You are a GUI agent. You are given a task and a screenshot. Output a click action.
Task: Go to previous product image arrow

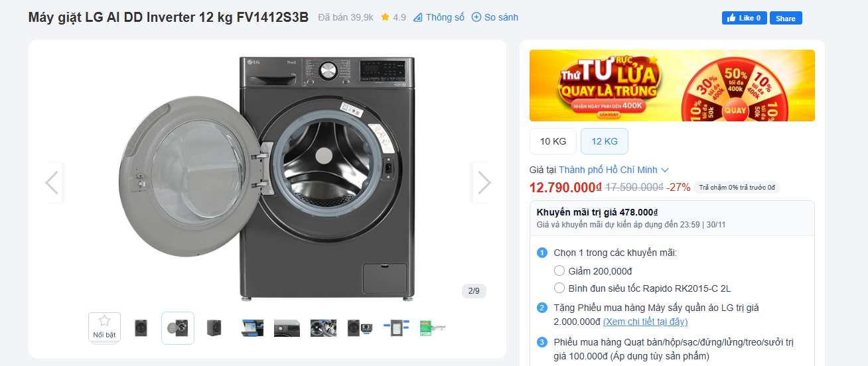click(x=52, y=182)
